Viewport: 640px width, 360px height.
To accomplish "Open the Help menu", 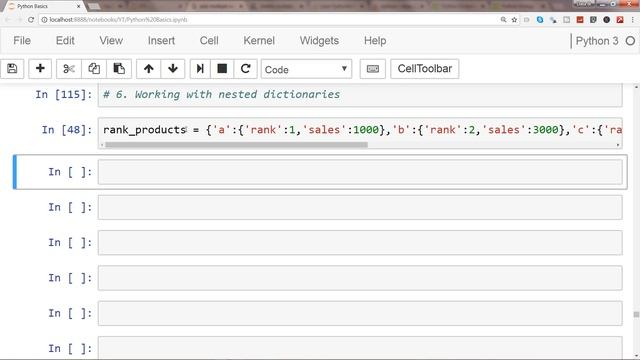I will (375, 41).
